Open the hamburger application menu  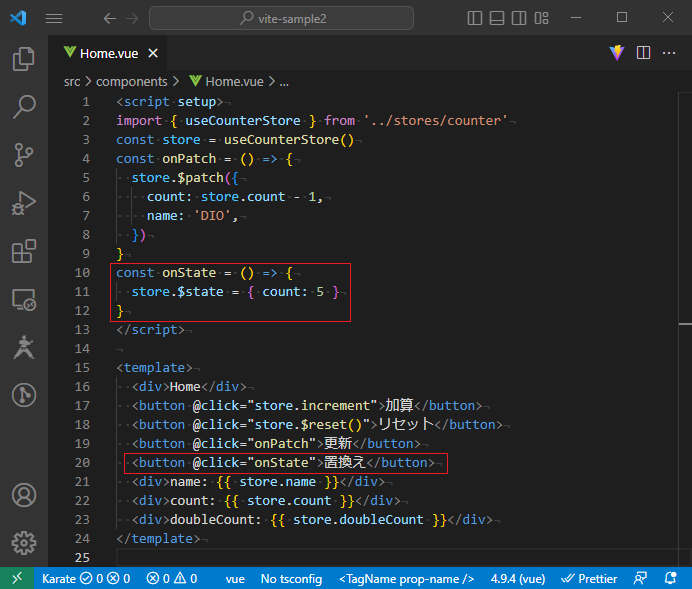(54, 18)
